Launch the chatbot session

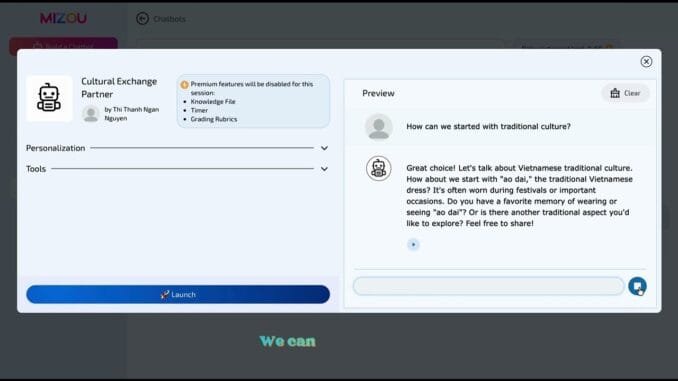coord(178,295)
